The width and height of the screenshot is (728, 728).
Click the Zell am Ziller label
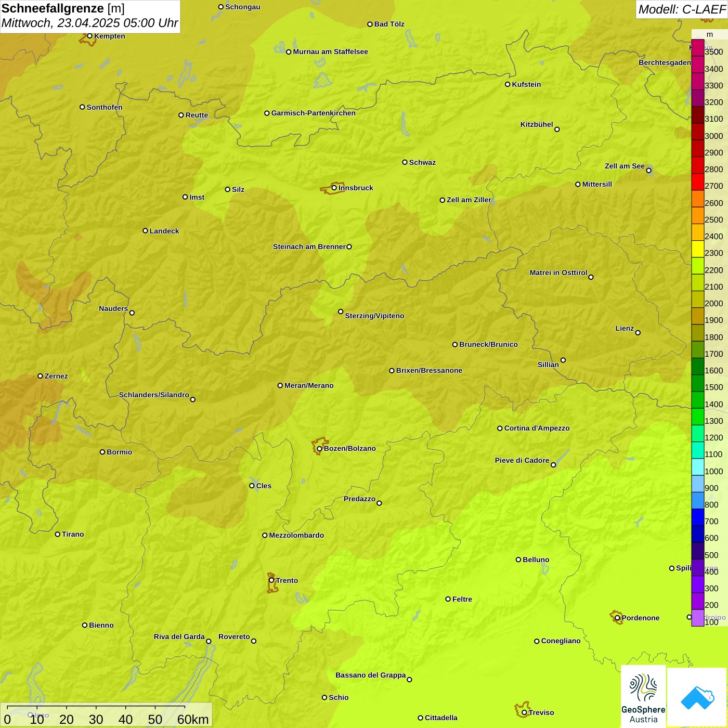[x=469, y=200]
